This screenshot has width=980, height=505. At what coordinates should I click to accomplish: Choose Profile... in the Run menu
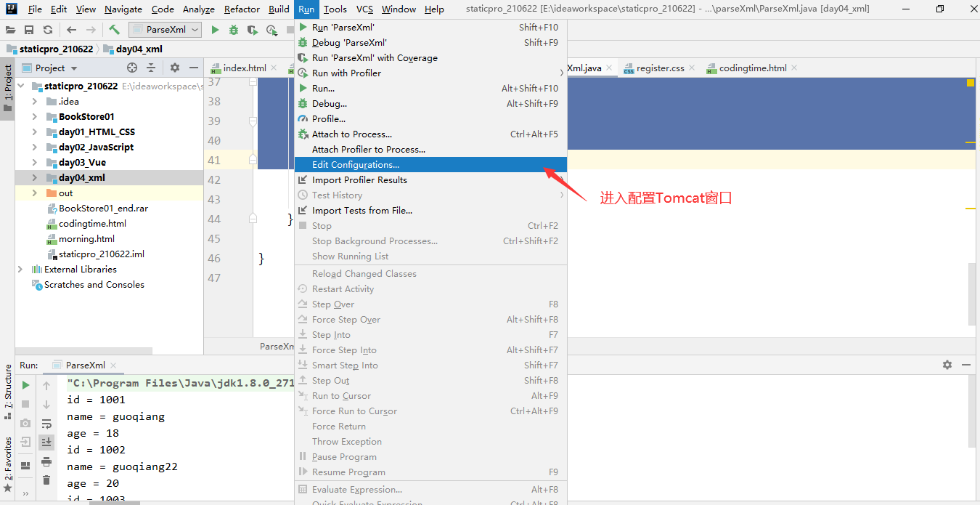[x=430, y=119]
